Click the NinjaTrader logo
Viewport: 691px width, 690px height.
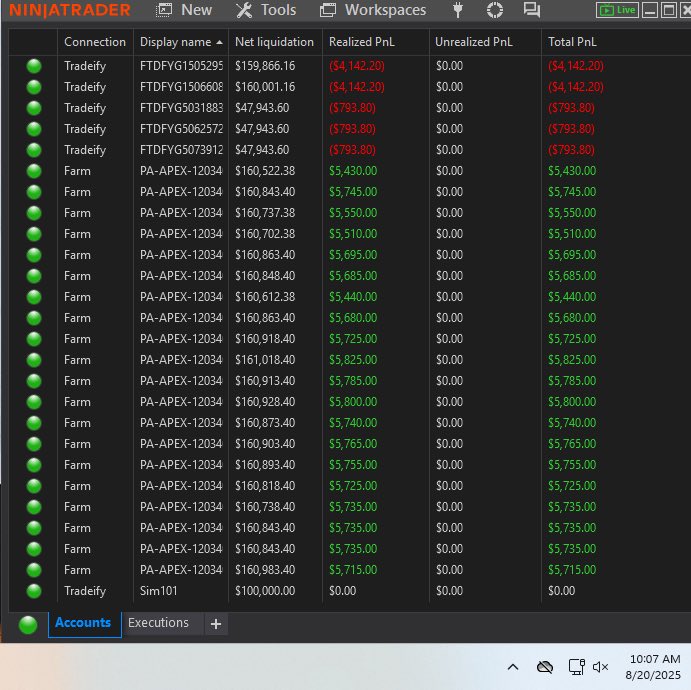click(70, 10)
